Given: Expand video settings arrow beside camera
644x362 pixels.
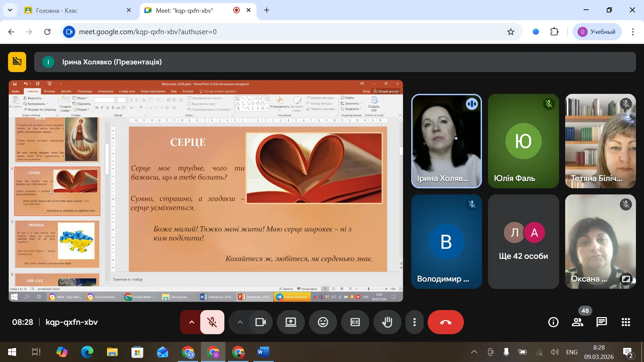Looking at the screenshot, I should 240,322.
